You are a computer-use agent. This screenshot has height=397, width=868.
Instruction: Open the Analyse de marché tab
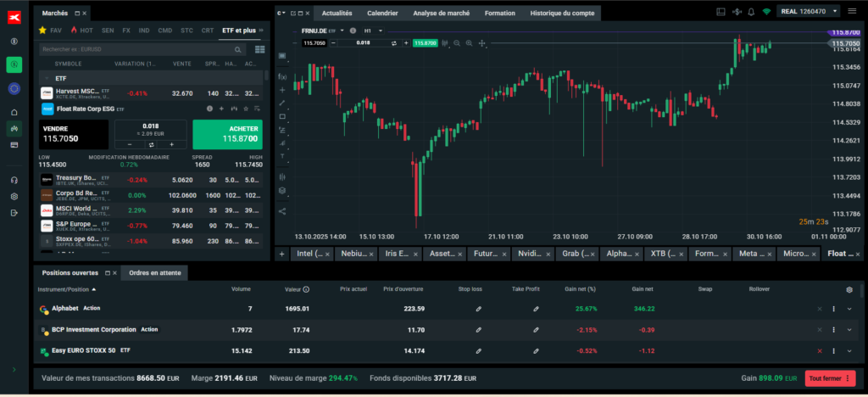pyautogui.click(x=441, y=14)
